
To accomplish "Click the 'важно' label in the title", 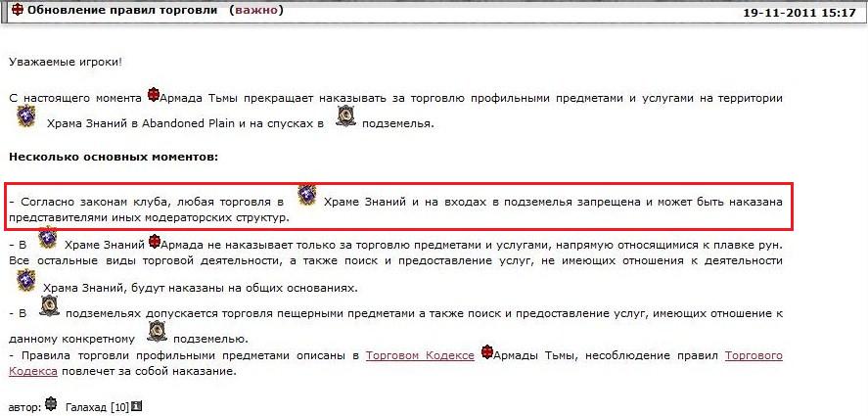I will 256,11.
